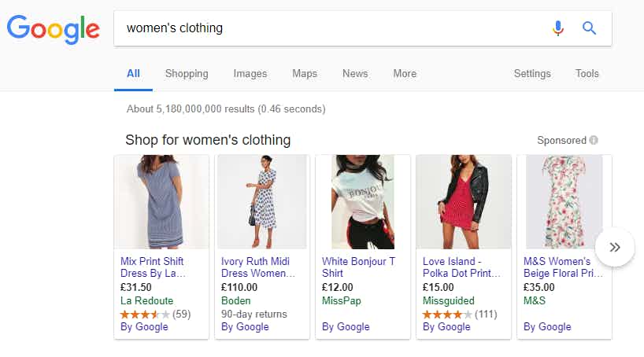Open the Settings menu
This screenshot has height=357, width=644.
point(532,74)
